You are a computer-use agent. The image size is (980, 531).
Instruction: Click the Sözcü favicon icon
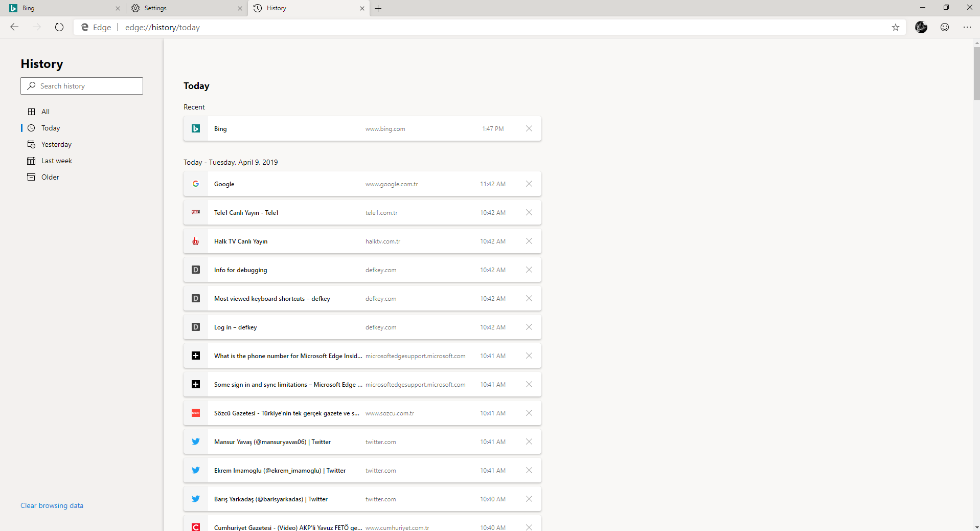click(x=196, y=413)
